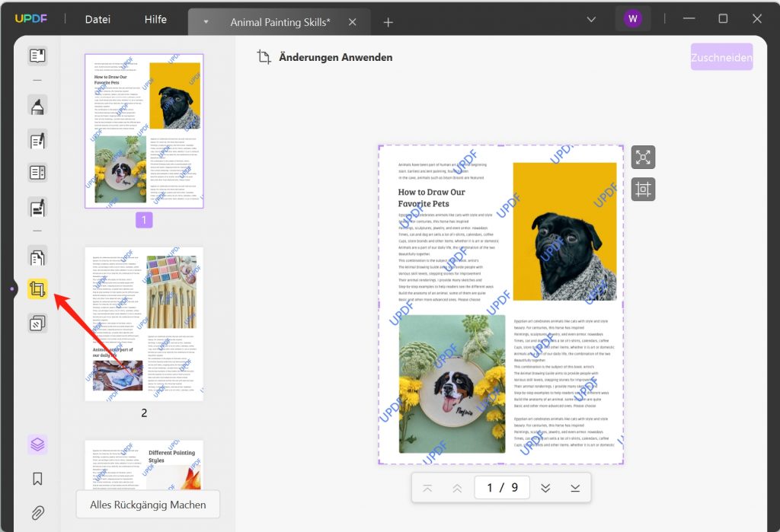Click the Crop Pages tool icon
Screen dimensions: 780x532
37,289
